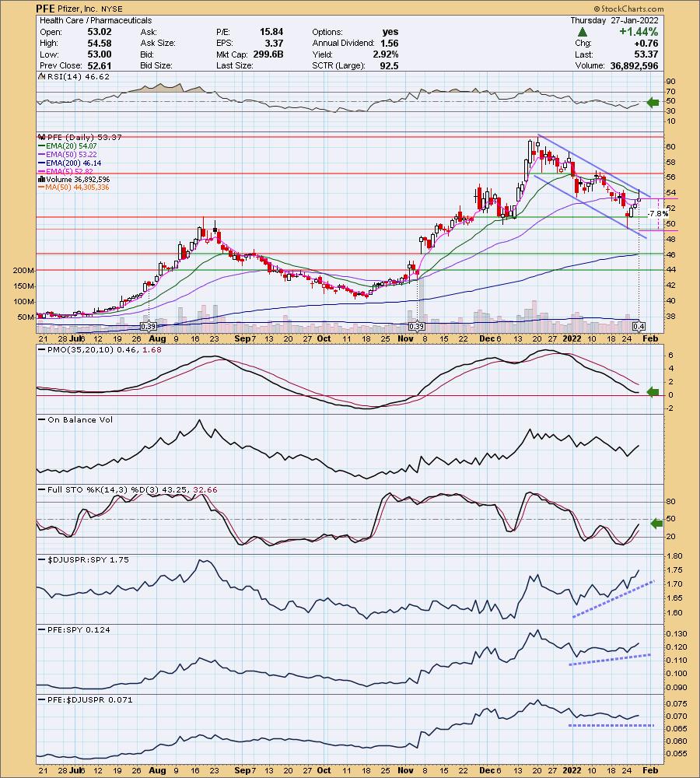Image resolution: width=700 pixels, height=778 pixels.
Task: Click the 'EMA(5) 52.82' legend entry
Action: [x=65, y=171]
